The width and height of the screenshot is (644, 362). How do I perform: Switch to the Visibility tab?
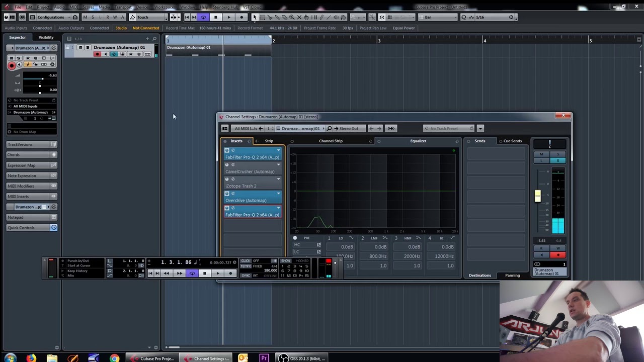point(46,37)
